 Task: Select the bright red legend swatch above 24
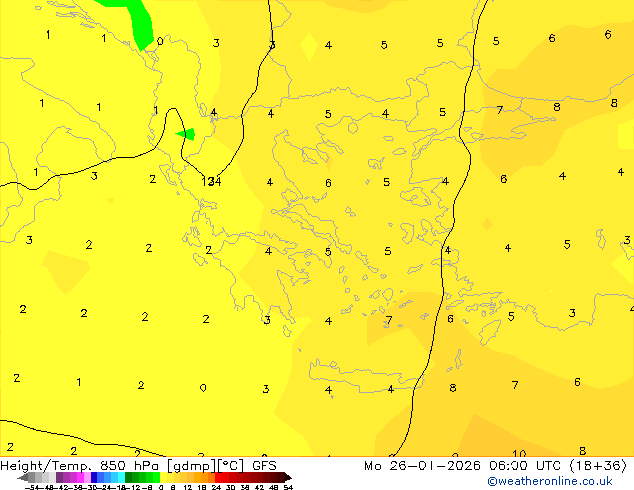point(218,477)
